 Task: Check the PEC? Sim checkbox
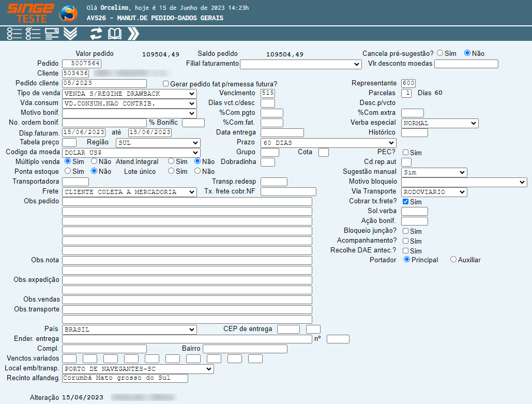click(x=405, y=153)
